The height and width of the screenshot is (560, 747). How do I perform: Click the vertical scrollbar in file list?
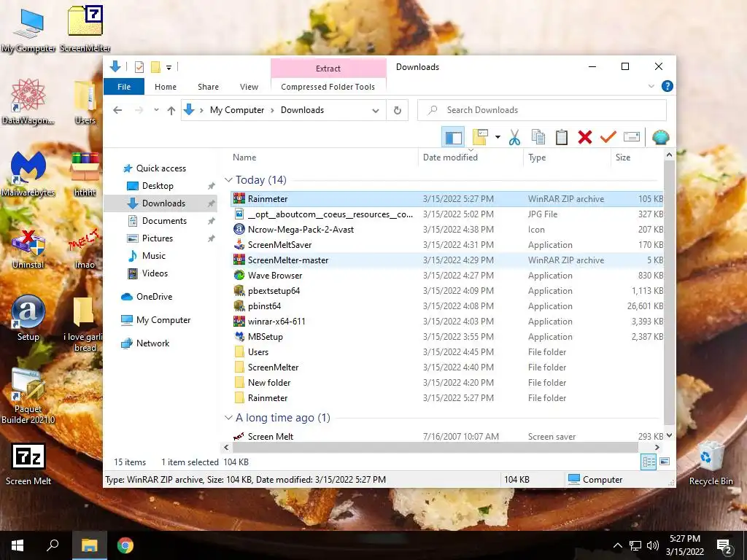pos(669,292)
